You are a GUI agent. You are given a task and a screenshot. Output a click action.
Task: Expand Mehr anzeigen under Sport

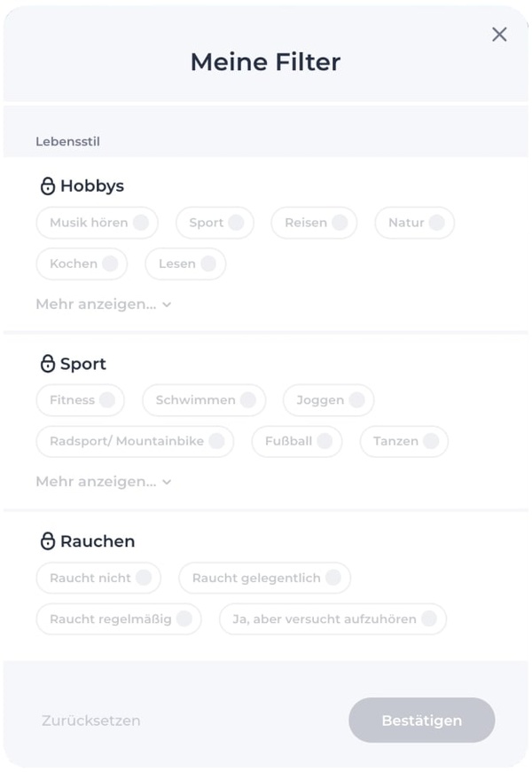click(x=103, y=482)
